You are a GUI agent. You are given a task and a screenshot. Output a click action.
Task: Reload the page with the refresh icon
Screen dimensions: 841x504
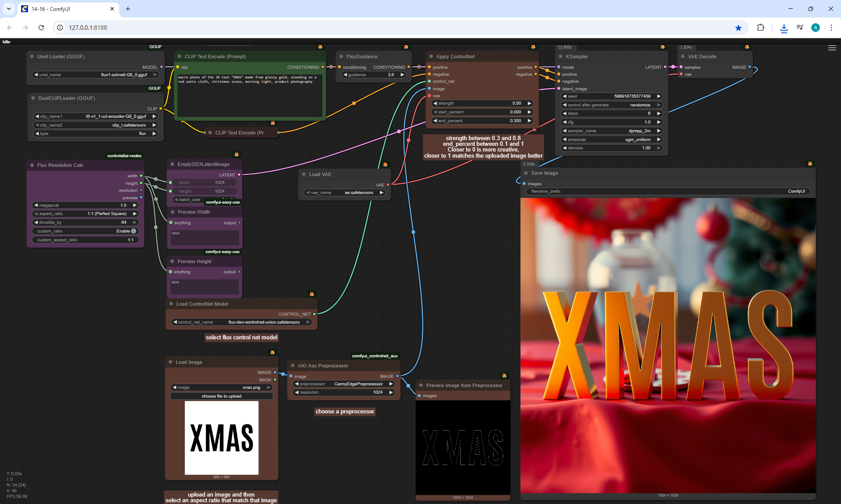pos(41,28)
